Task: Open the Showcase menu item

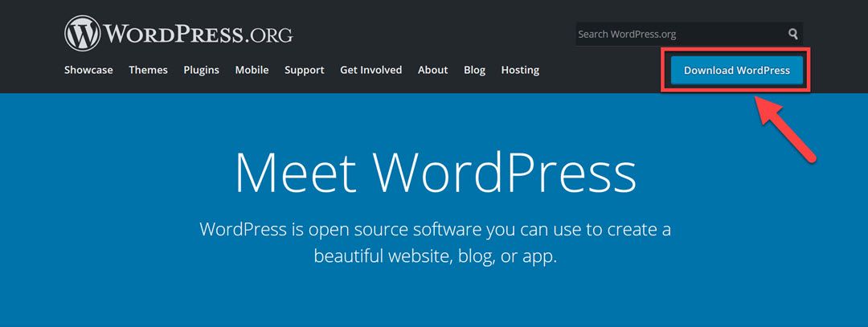Action: 88,70
